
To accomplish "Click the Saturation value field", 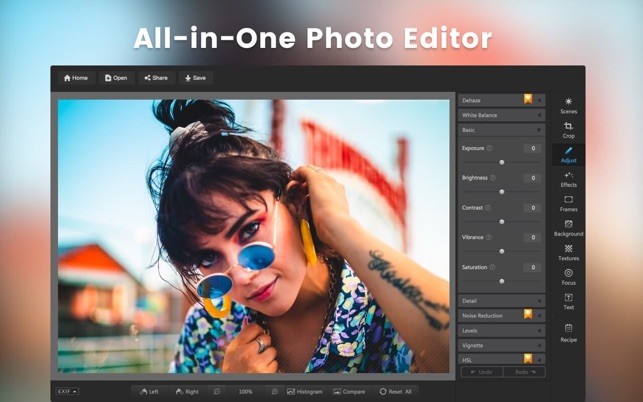I will point(532,267).
